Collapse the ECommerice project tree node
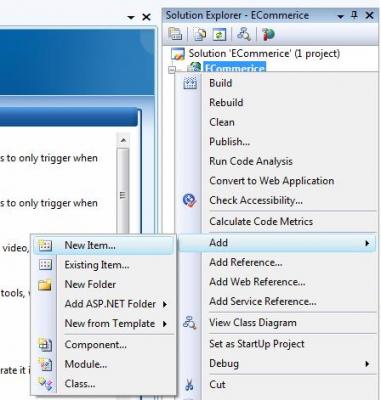This screenshot has height=400, width=381. point(172,70)
